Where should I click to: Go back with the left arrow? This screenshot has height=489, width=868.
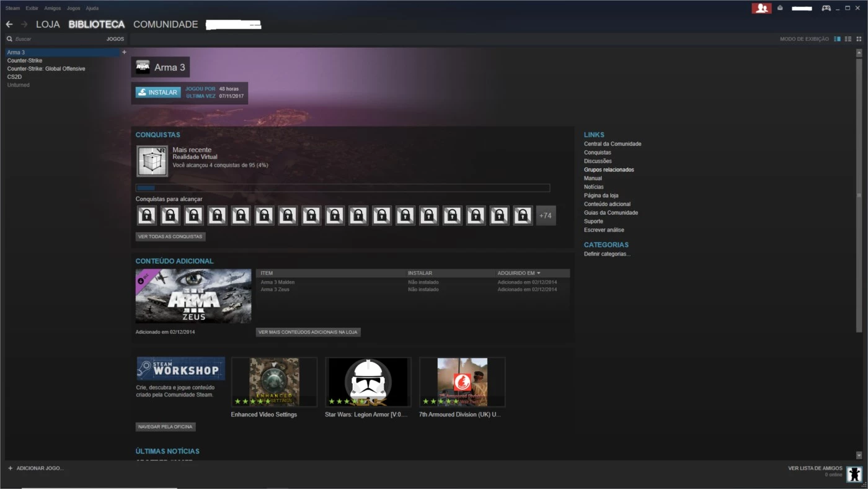[9, 24]
